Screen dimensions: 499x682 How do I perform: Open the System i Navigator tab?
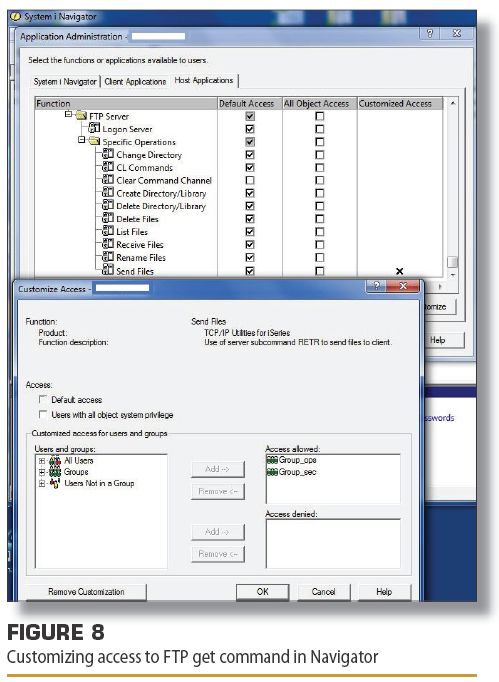point(65,81)
